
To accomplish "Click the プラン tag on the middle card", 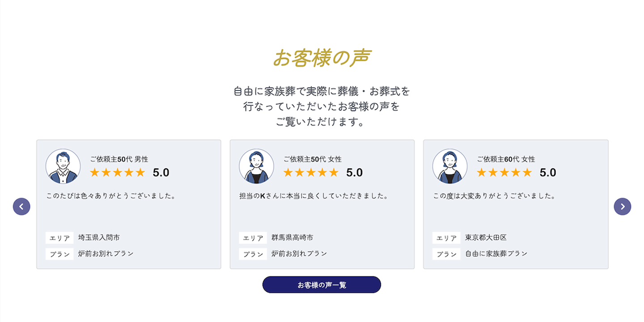I will point(253,253).
